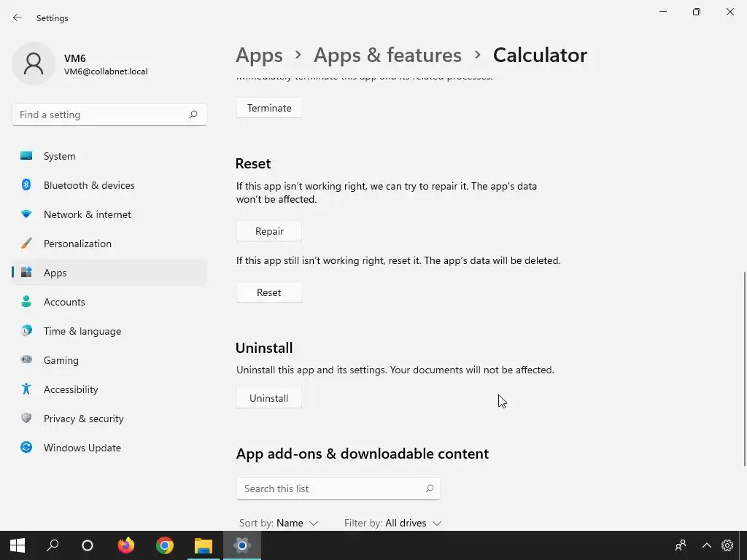Launch Chrome from the taskbar
Viewport: 747px width, 560px height.
click(165, 545)
